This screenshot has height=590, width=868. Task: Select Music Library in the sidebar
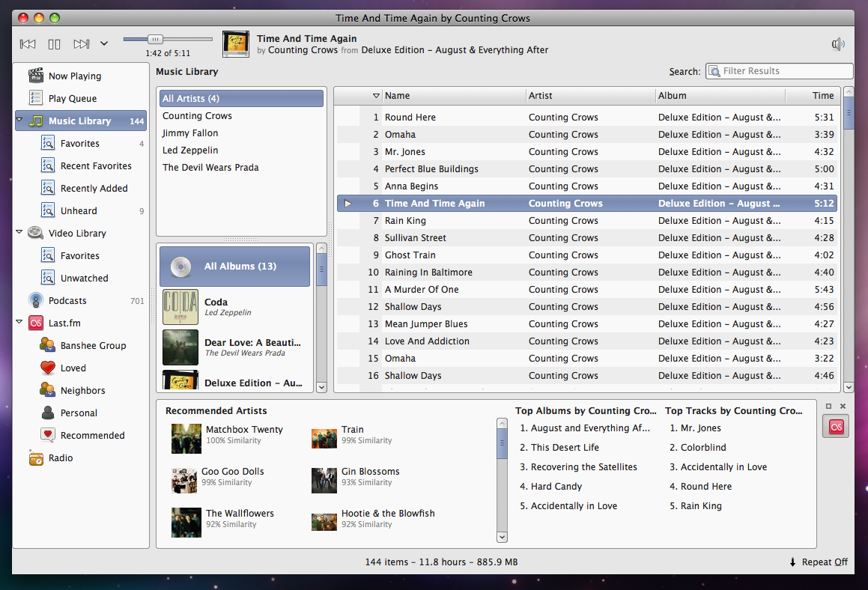coord(82,121)
